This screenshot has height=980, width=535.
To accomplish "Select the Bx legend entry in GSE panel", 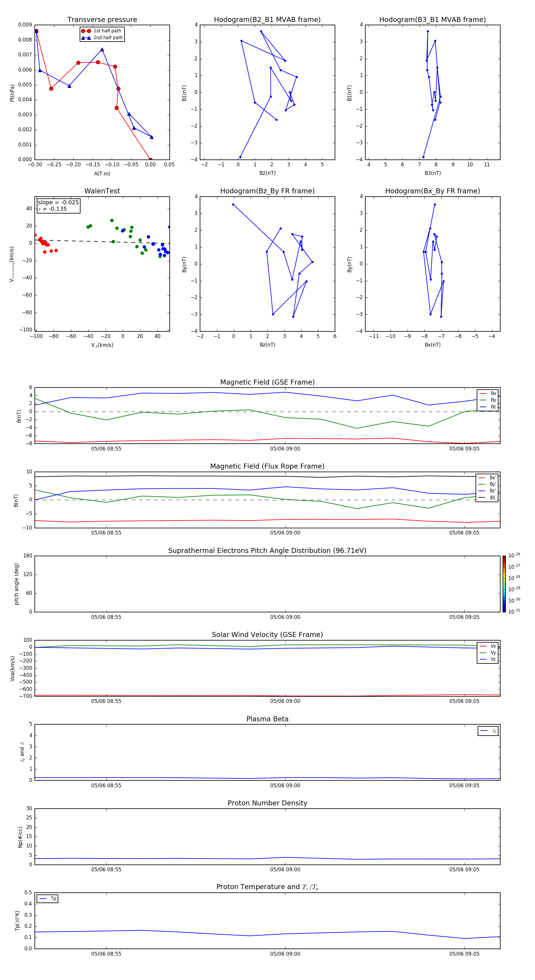I will pyautogui.click(x=488, y=393).
